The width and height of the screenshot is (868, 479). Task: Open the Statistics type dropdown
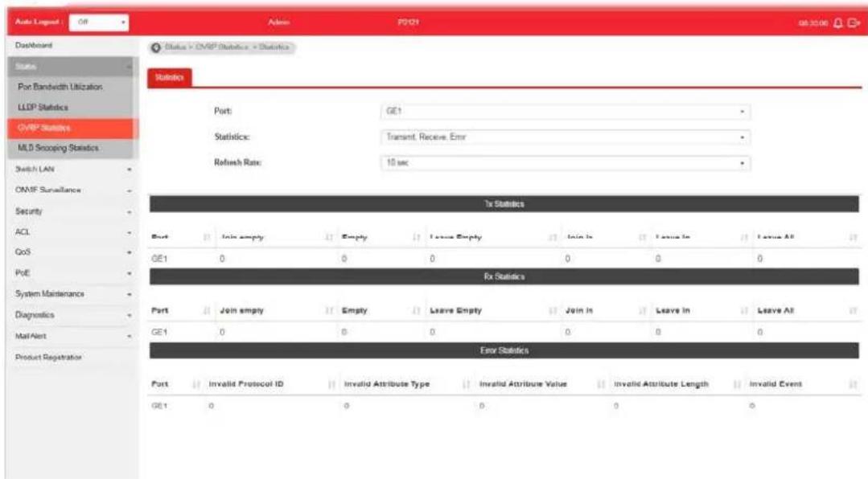566,137
